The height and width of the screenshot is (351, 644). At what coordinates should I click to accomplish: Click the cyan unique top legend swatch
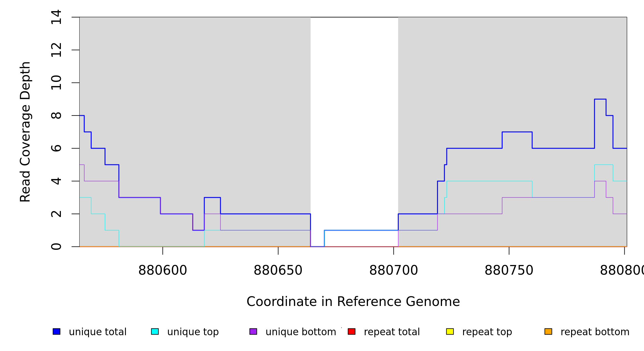155,331
